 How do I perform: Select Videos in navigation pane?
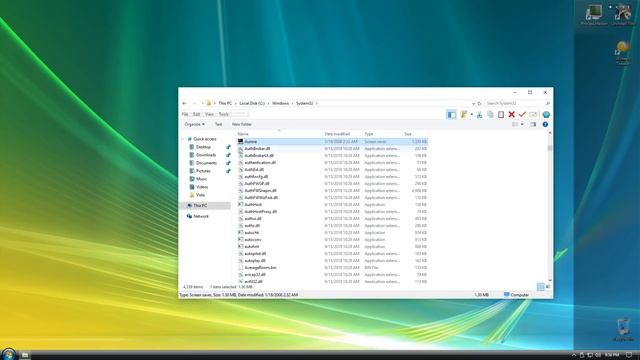[202, 187]
